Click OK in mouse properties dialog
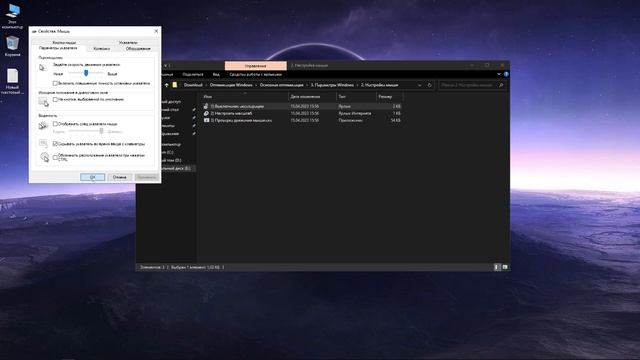The height and width of the screenshot is (360, 640). 93,177
